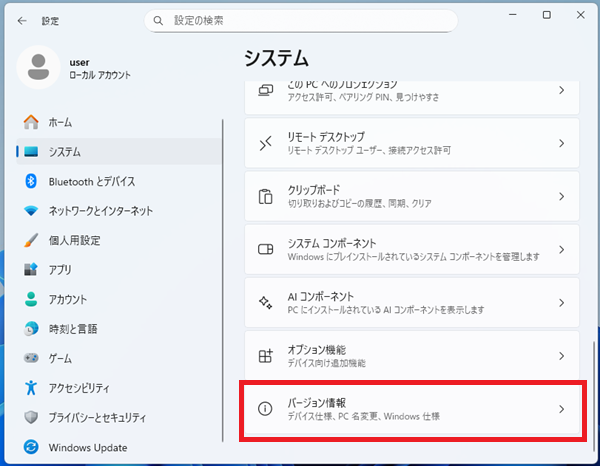Open AI コンポーネント via its chevron
Viewport: 600px width, 466px height.
click(561, 303)
